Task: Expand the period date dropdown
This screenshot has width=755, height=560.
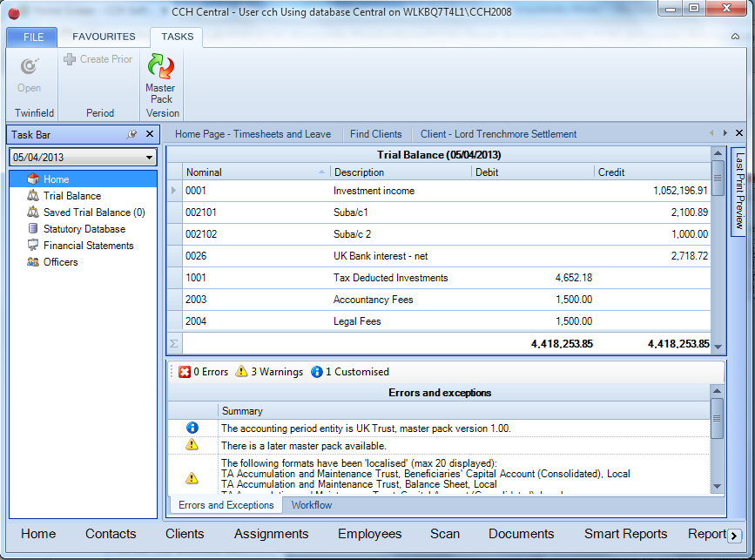Action: click(149, 158)
